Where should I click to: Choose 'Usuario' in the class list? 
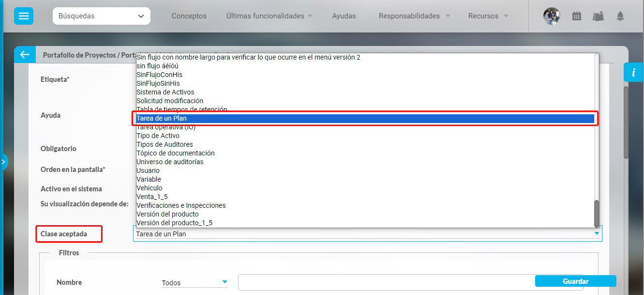point(148,171)
